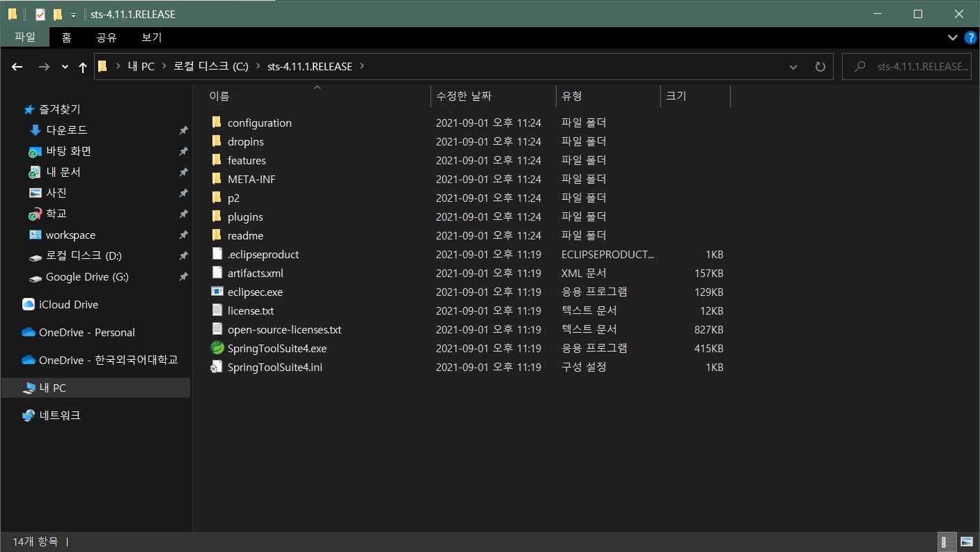Click the 14개 항목 status bar text
980x552 pixels.
coord(35,541)
